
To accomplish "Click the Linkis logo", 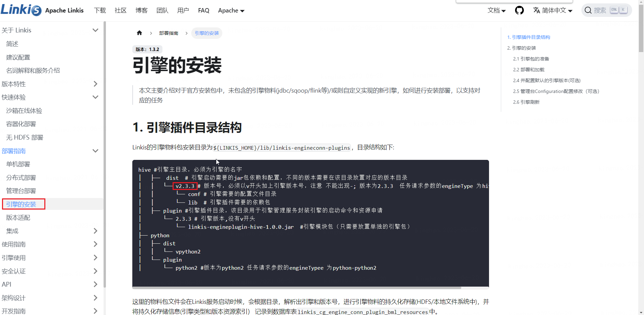I will click(21, 10).
